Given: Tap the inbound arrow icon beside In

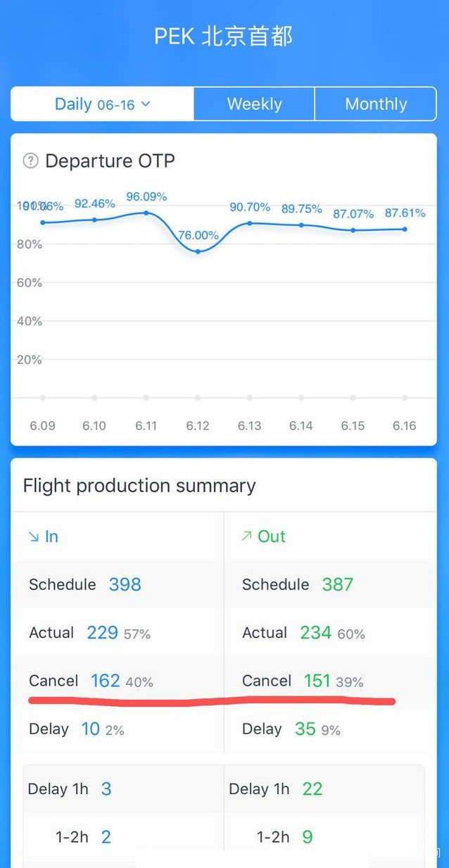Looking at the screenshot, I should (33, 536).
